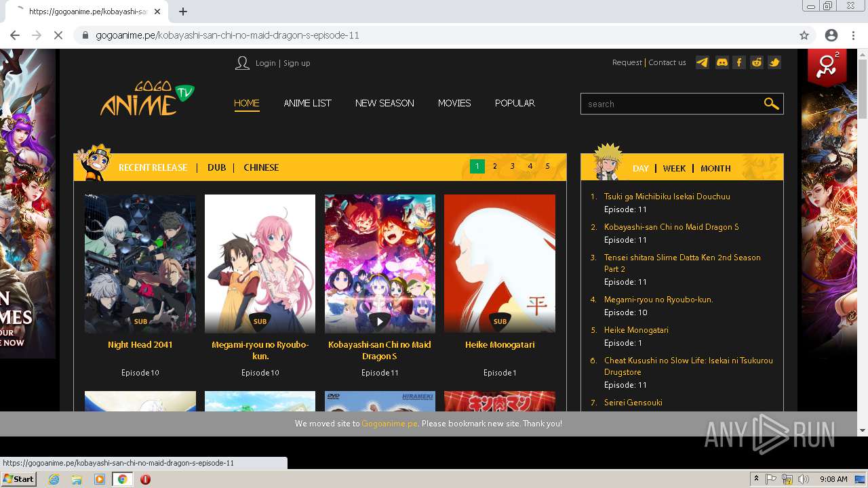Go to page 2 of recent releases
Viewport: 868px width, 488px height.
coord(495,166)
